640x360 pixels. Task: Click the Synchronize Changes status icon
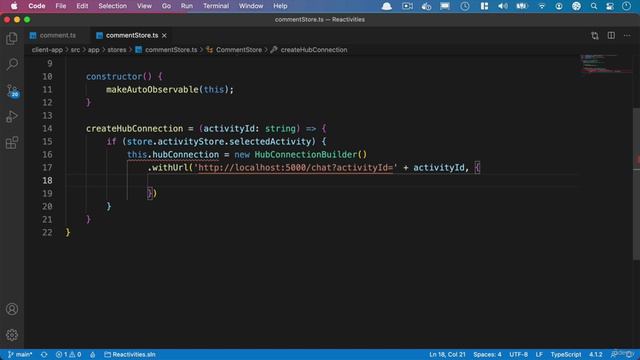44,354
